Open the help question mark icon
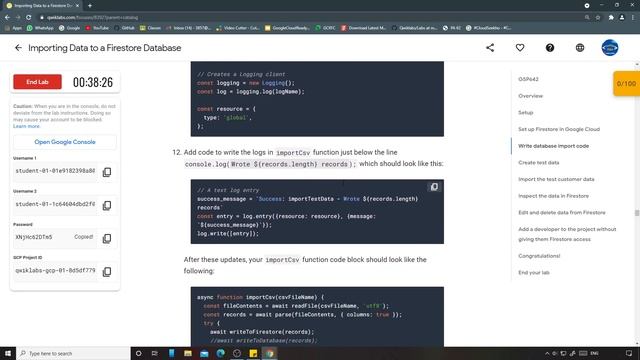The width and height of the screenshot is (640, 360). (550, 48)
